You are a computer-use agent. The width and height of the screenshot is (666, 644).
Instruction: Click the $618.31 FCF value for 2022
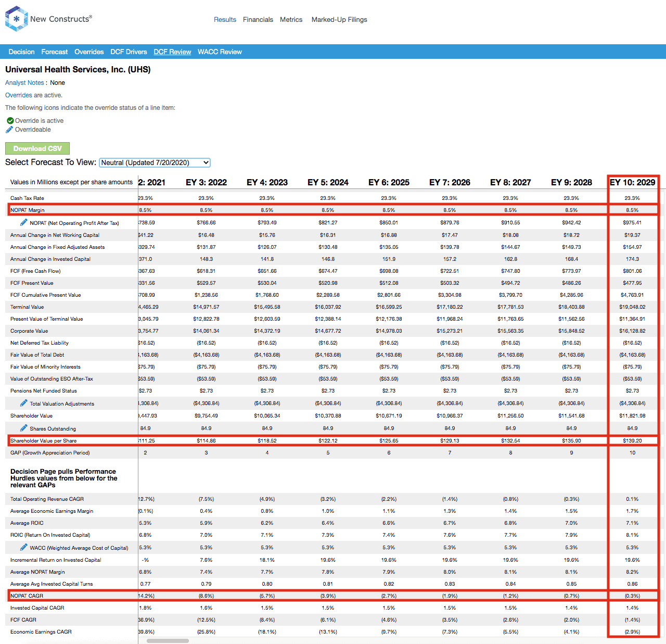tap(207, 271)
